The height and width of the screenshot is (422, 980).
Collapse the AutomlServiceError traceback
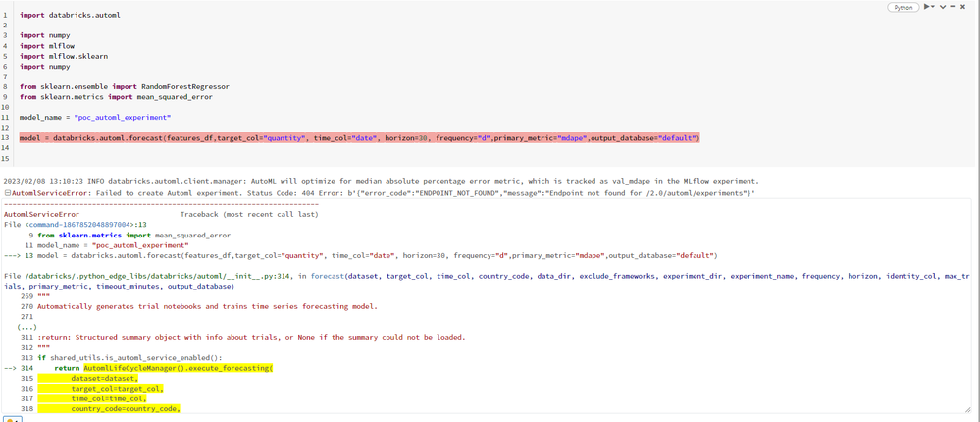[x=7, y=193]
